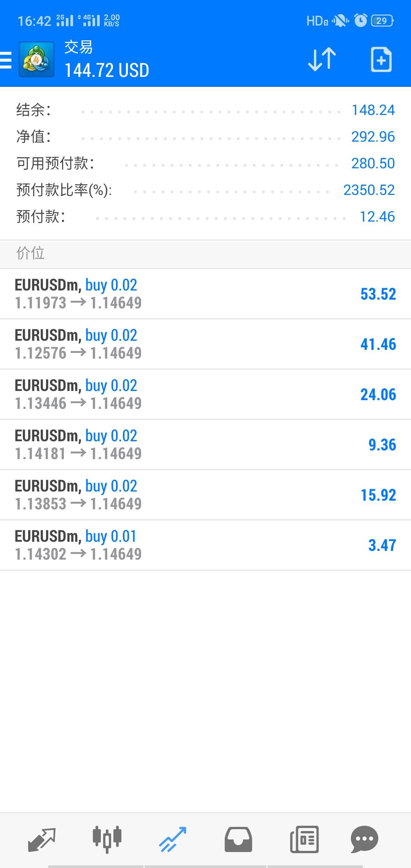Tap the 净值 equity value 292.96

click(373, 137)
